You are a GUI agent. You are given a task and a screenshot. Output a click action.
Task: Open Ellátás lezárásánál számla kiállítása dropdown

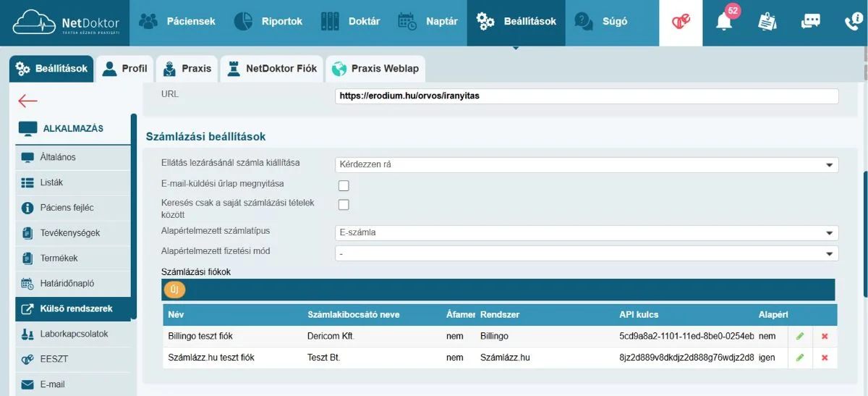point(587,165)
